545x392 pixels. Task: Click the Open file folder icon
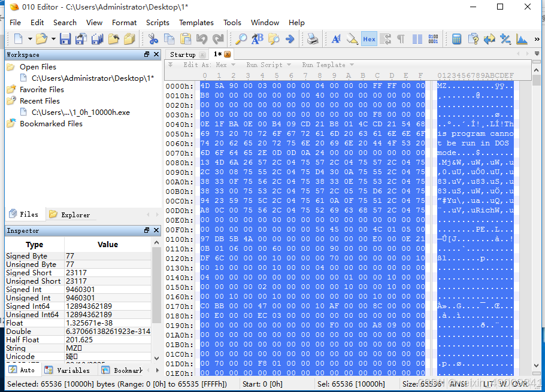pos(41,39)
